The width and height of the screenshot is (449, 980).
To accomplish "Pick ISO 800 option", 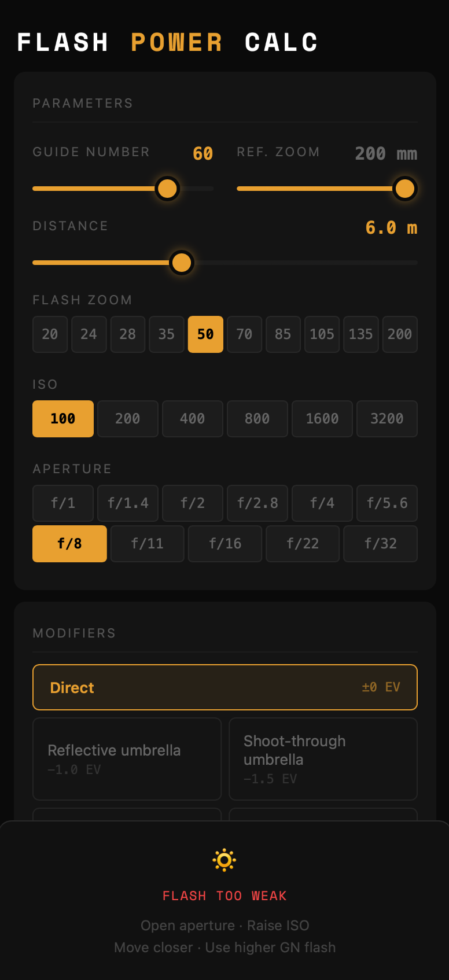I will point(257,419).
